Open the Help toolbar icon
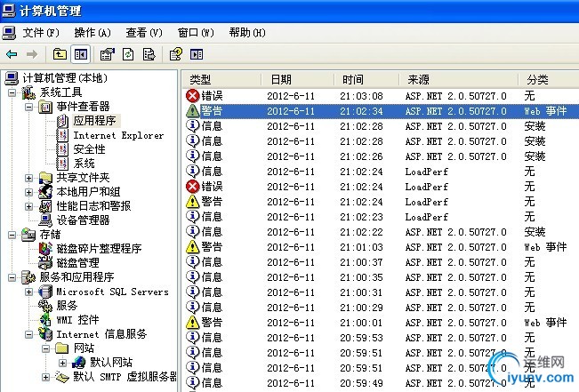 click(x=176, y=54)
